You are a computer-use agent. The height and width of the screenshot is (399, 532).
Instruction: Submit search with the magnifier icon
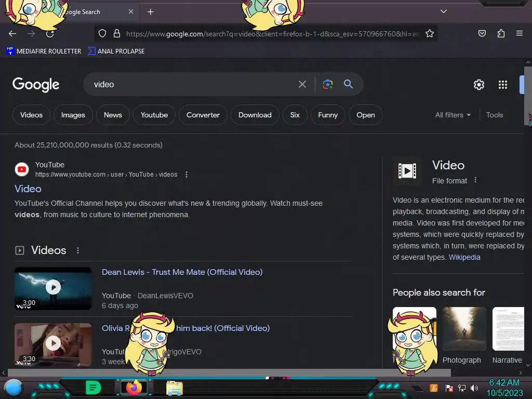(348, 84)
